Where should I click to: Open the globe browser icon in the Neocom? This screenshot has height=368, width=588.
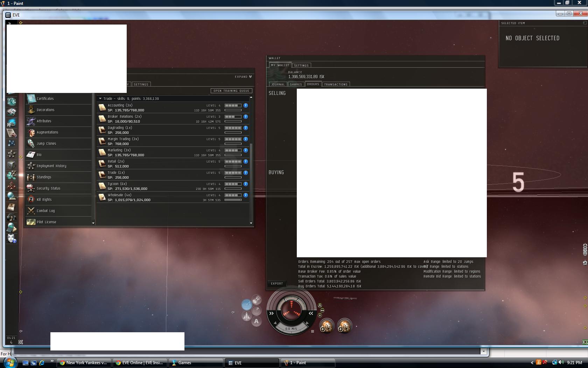point(12,196)
